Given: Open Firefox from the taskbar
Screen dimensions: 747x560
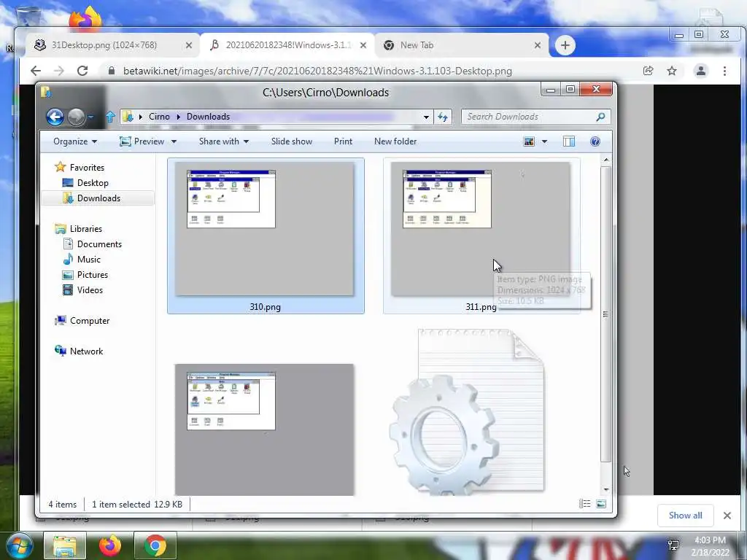Looking at the screenshot, I should [x=109, y=545].
